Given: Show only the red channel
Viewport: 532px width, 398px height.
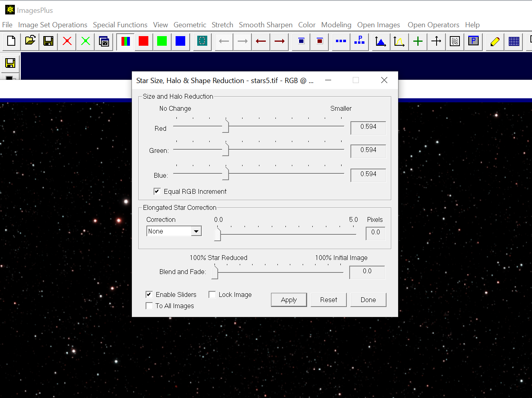Looking at the screenshot, I should (x=144, y=41).
